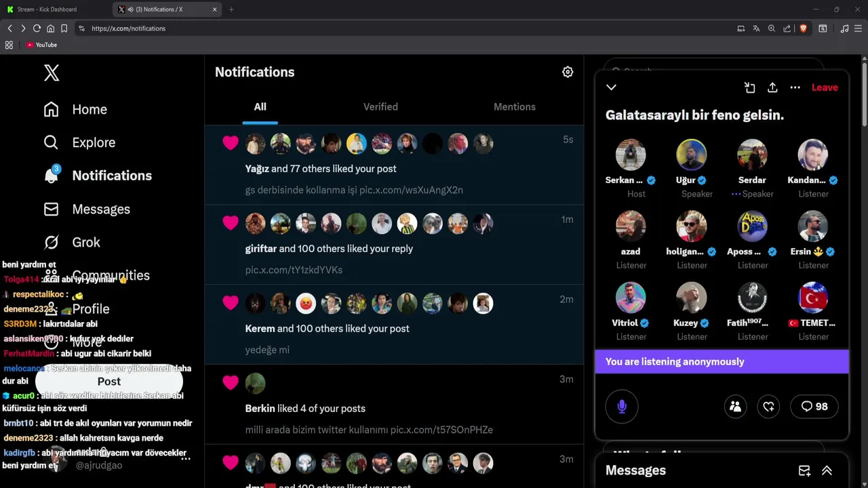This screenshot has height=488, width=868.
Task: Click the zoom magnifier icon in address bar
Action: tap(772, 28)
